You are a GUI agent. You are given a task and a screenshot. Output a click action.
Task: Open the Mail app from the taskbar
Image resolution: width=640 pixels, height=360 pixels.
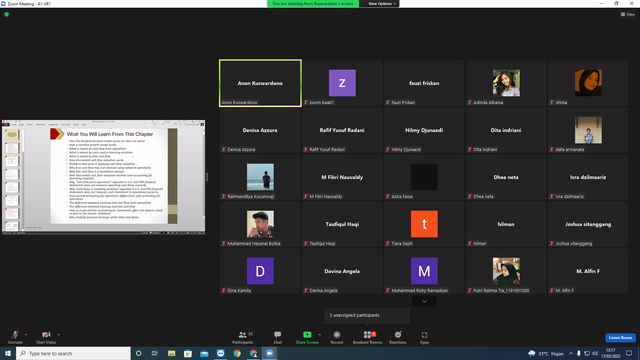click(204, 353)
